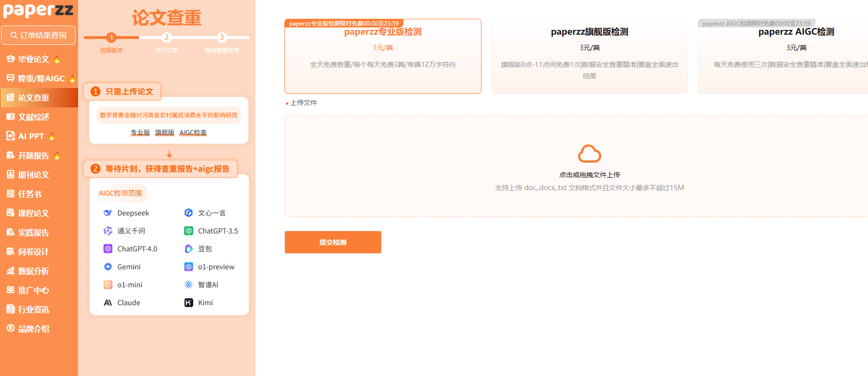Click the 毕业论文 graduation cap icon
Screen dimensions: 868x376
[x=11, y=59]
